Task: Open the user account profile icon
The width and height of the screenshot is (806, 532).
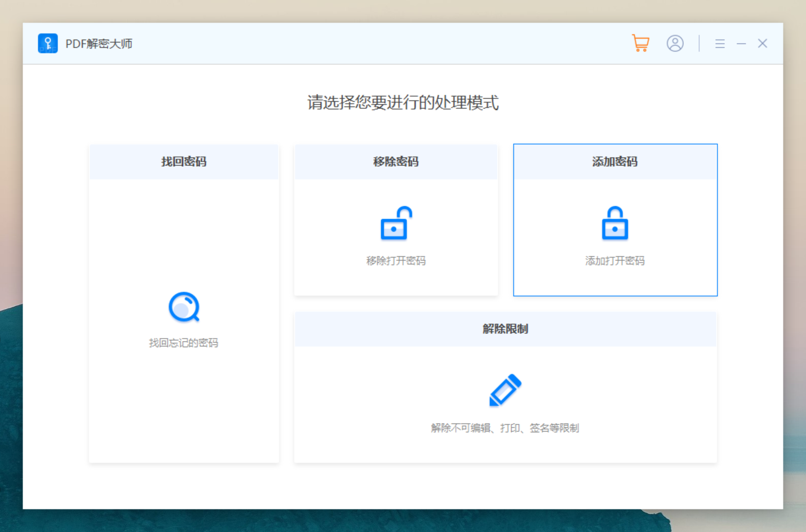Action: [x=675, y=43]
